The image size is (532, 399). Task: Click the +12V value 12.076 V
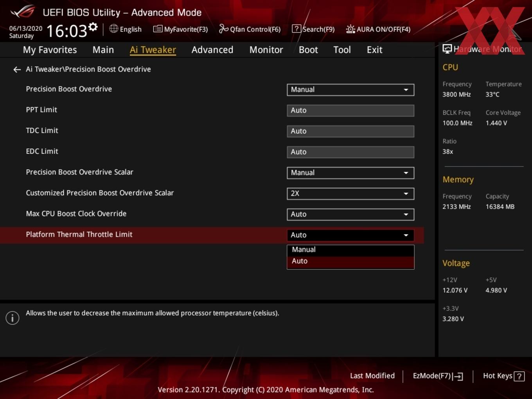455,290
